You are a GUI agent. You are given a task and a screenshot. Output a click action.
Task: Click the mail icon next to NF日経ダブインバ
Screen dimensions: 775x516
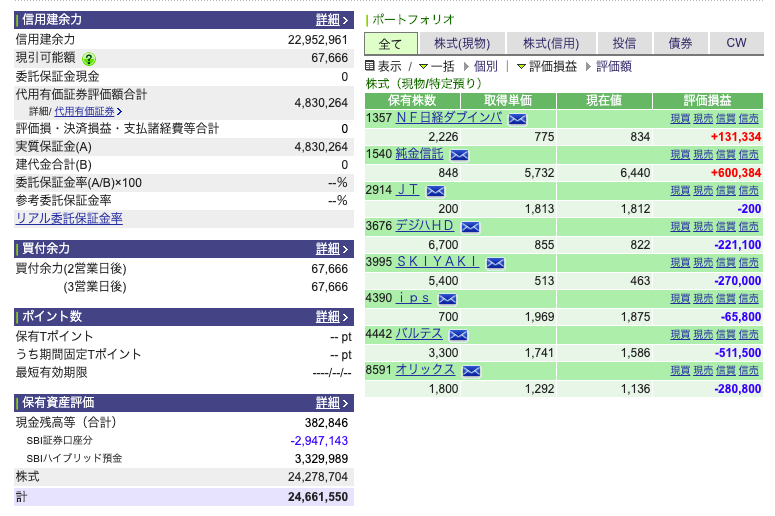coord(517,119)
